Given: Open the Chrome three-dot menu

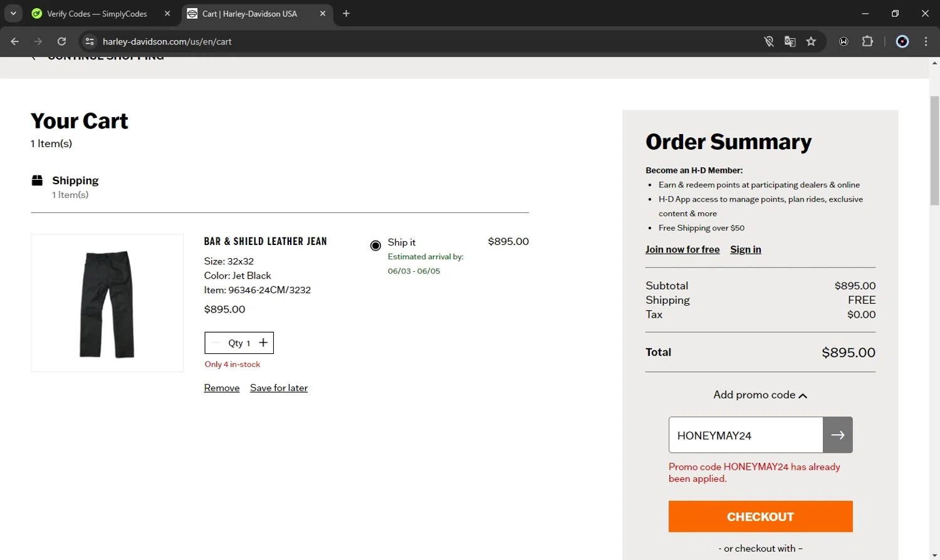Looking at the screenshot, I should pyautogui.click(x=926, y=41).
